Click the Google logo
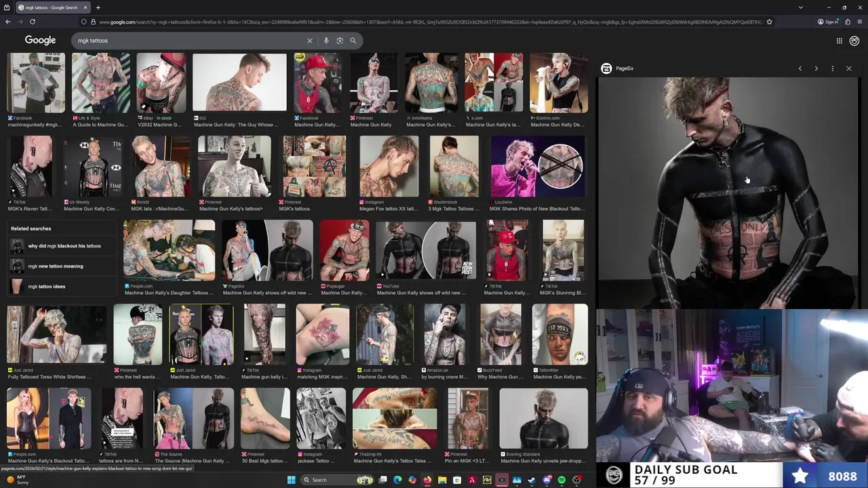Viewport: 868px width, 488px height. (x=40, y=41)
